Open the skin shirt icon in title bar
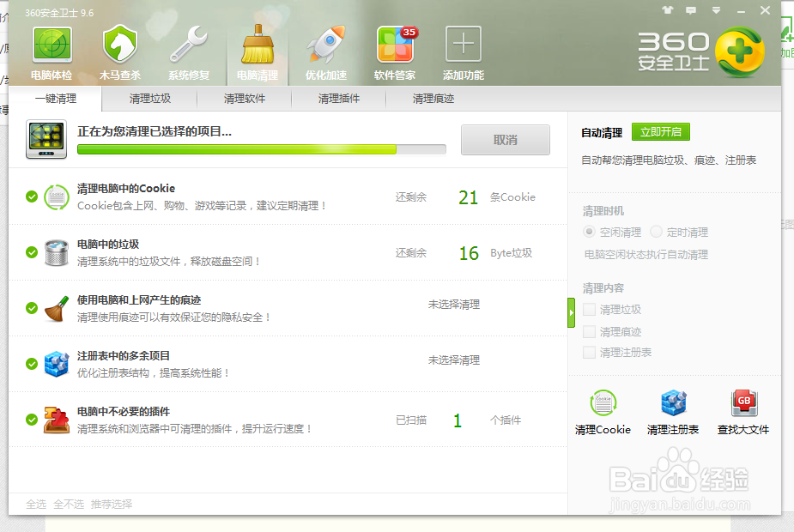Screen dimensions: 794x532 point(668,9)
